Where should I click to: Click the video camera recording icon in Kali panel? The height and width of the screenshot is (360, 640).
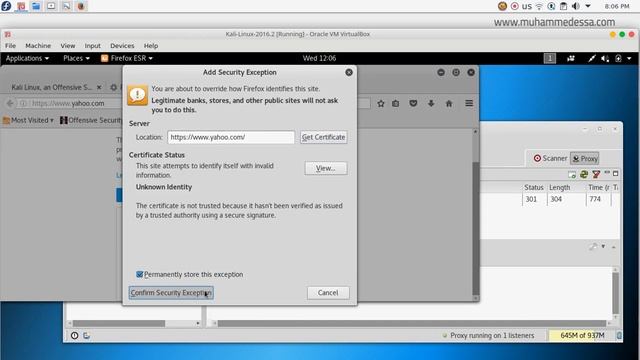[571, 58]
